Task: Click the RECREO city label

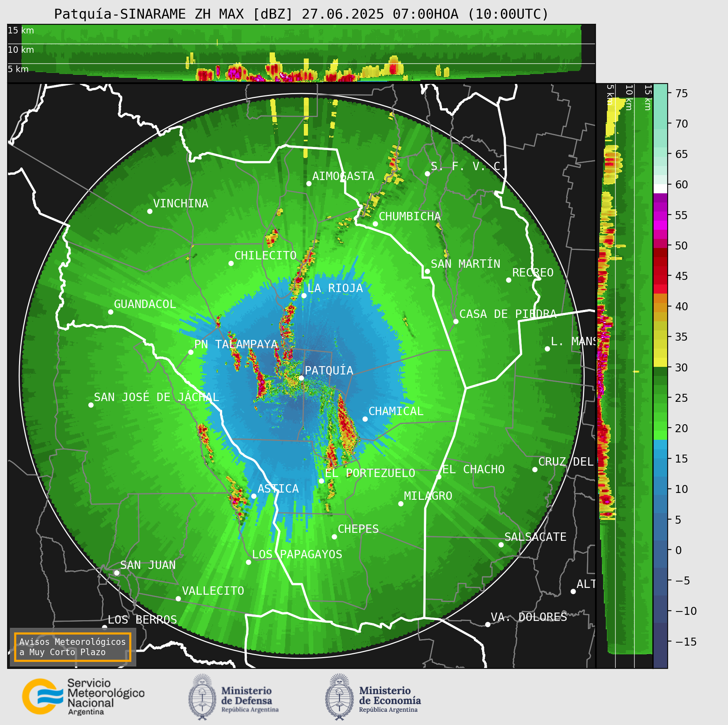Action: click(x=533, y=272)
